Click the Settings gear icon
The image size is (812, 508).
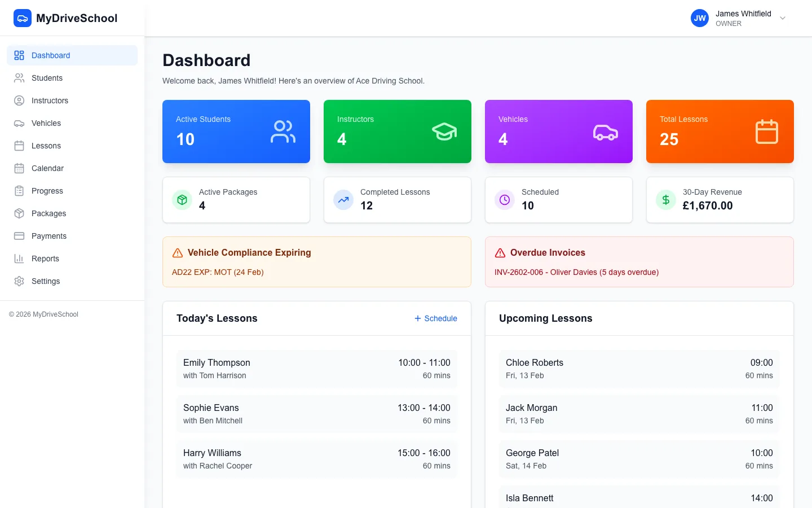[x=19, y=281]
